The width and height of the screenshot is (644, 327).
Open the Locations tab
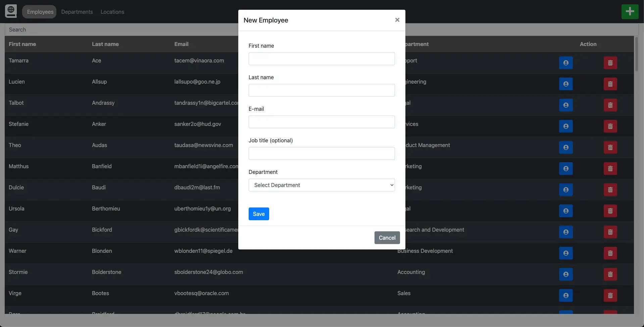[112, 12]
